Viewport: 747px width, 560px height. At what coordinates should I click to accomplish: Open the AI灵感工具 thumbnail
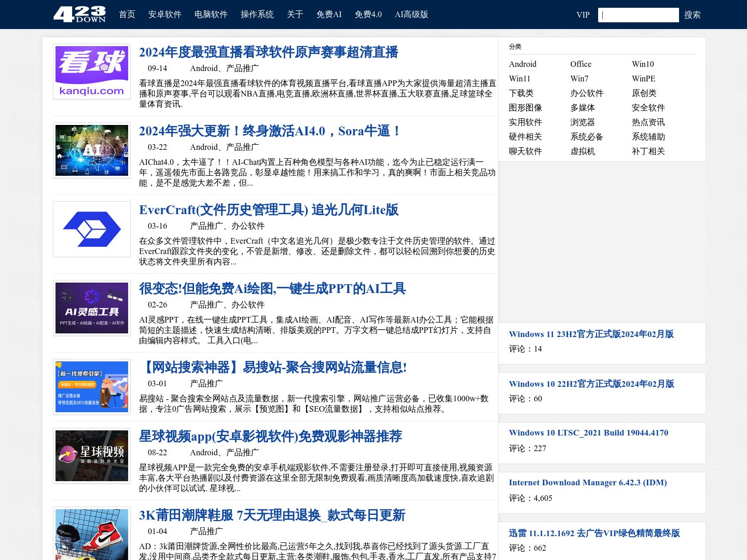92,308
